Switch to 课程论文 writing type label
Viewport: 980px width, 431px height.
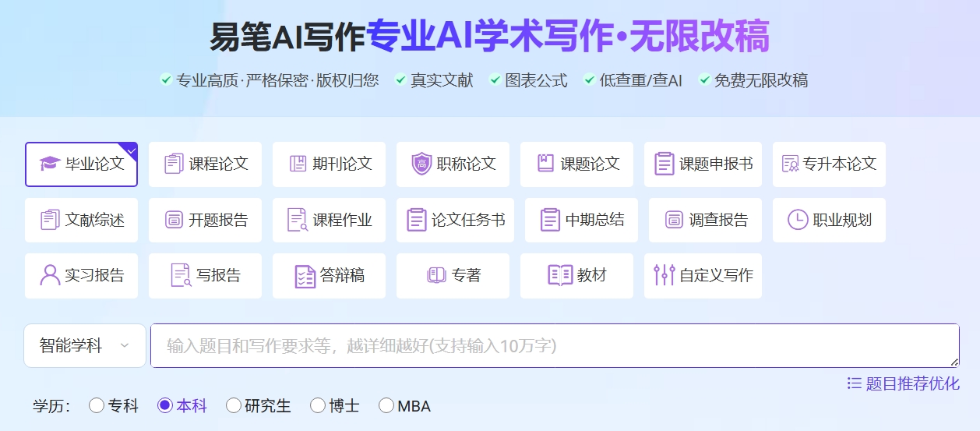219,164
